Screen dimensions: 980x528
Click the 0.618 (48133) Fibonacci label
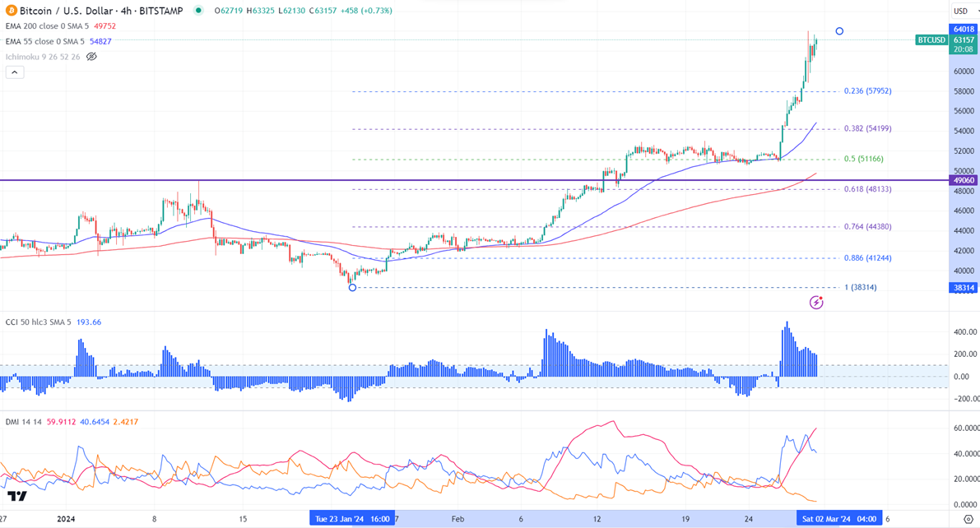click(x=867, y=188)
